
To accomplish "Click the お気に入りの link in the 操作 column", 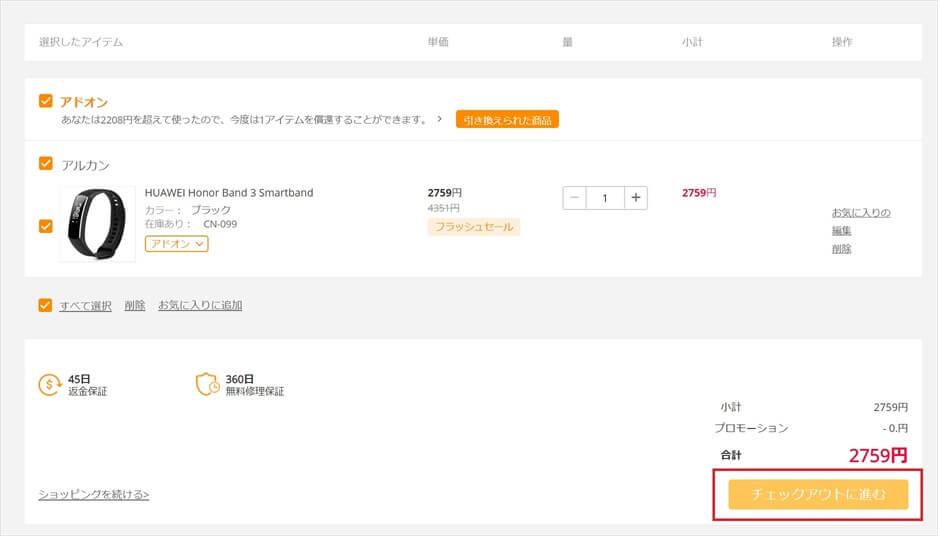I will [861, 212].
